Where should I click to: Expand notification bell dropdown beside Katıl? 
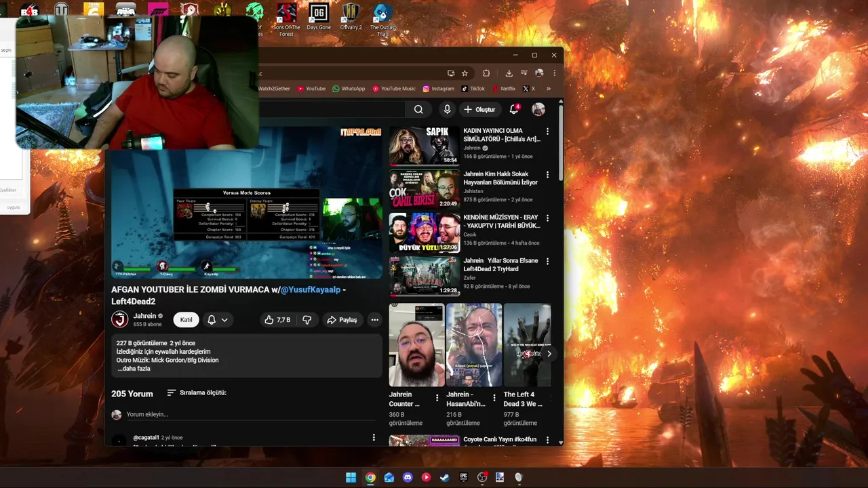pyautogui.click(x=218, y=320)
